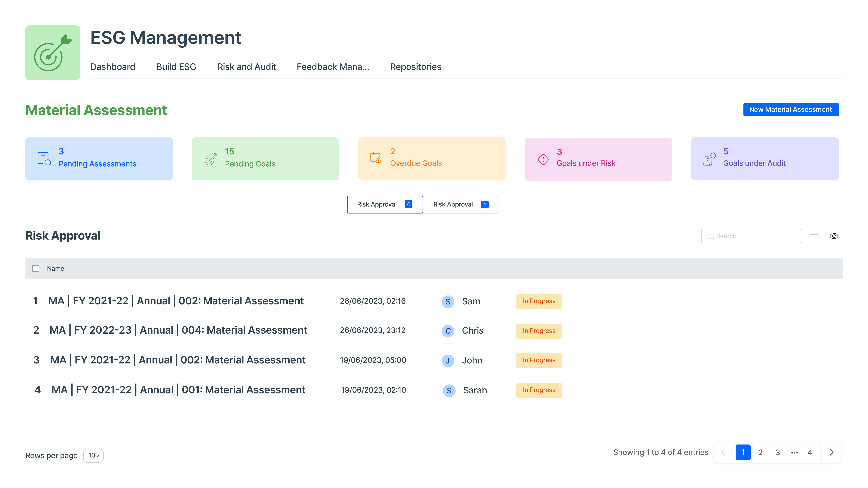Click the date 28/06/2023, 02:16
This screenshot has height=488, width=868.
(373, 301)
